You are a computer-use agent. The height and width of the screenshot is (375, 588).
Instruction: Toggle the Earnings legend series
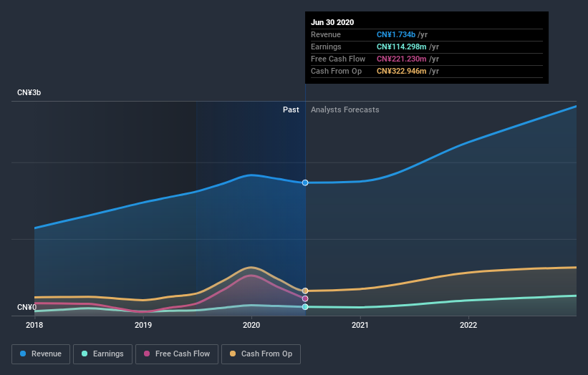pos(102,354)
